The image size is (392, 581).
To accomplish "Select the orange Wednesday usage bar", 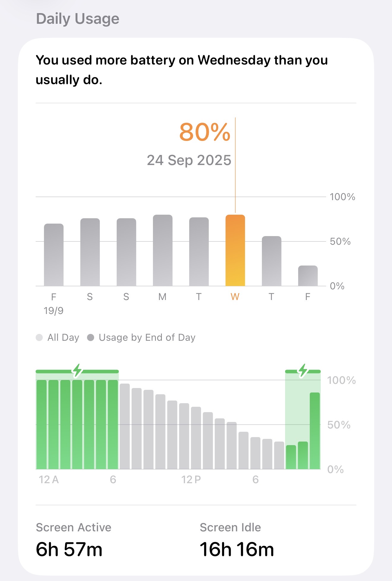I will click(x=235, y=250).
